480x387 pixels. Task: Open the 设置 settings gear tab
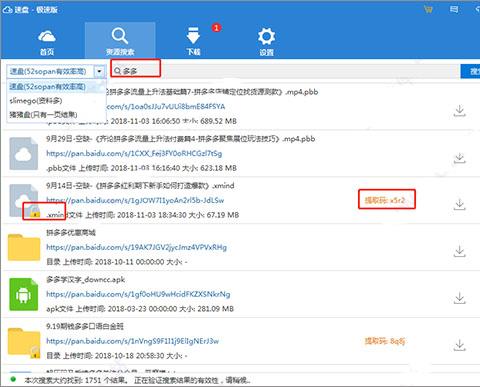click(266, 42)
